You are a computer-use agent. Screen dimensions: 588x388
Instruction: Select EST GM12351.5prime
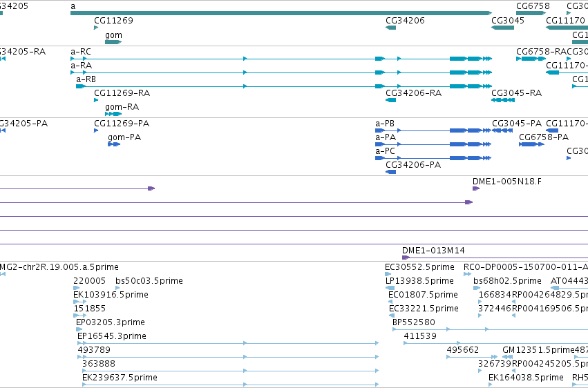click(x=507, y=357)
